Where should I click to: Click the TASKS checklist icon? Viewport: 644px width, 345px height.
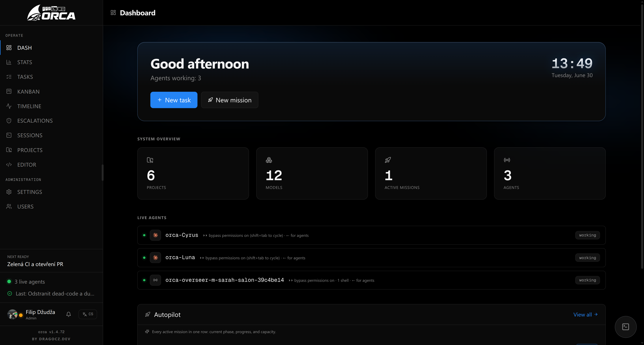coord(9,77)
